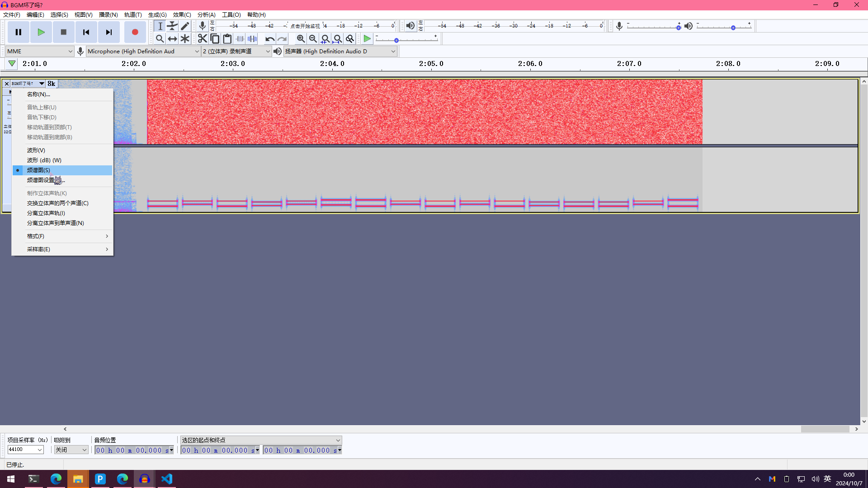Select the Envelope tool

(x=172, y=26)
